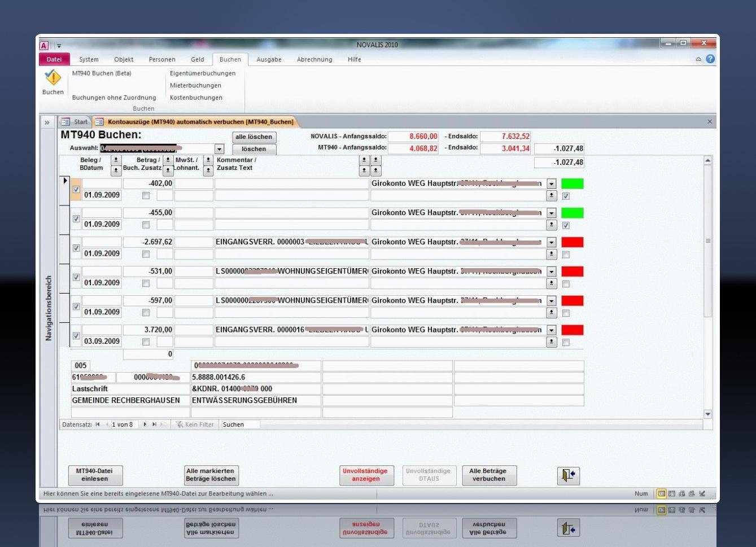Select Eigentümerbuchungen in the ribbon

pos(203,73)
